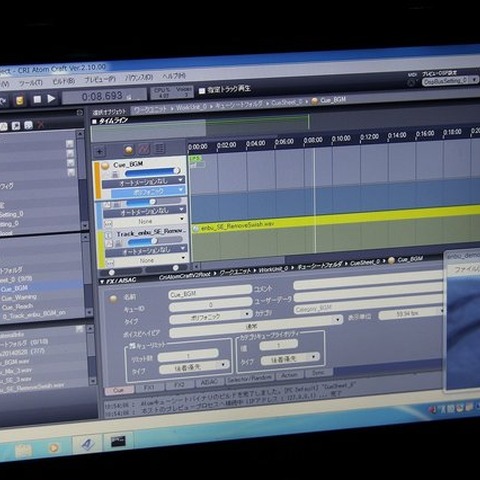Click the Play button in the transport bar
Image resolution: width=480 pixels, height=480 pixels.
point(51,99)
